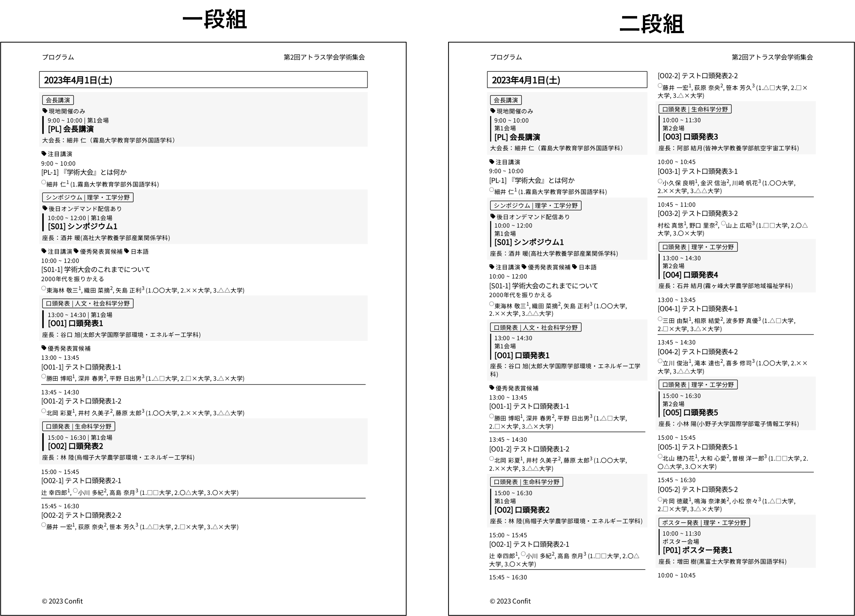Click 優秀発表賞候補 tag icon above [O01-1] on 一段組 page
The width and height of the screenshot is (855, 616).
[x=44, y=348]
